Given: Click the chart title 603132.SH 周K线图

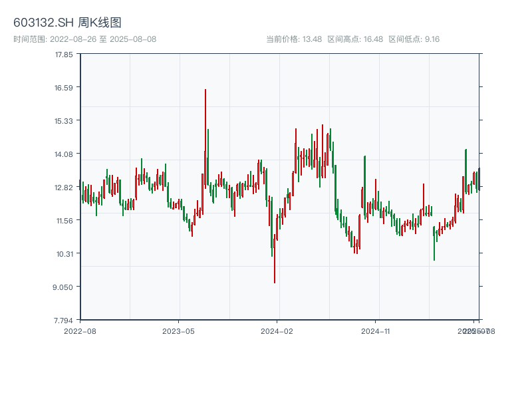Looking at the screenshot, I should [67, 23].
